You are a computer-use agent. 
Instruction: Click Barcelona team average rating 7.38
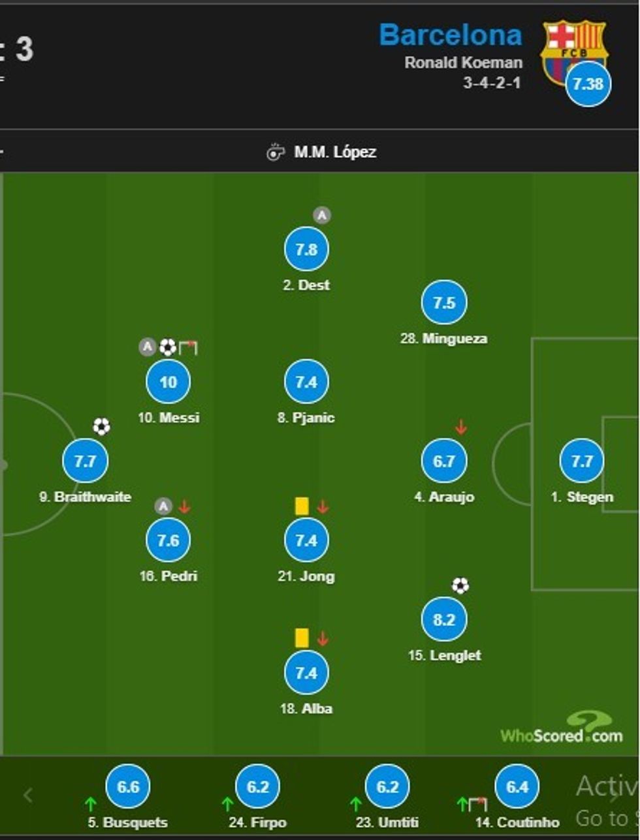[588, 84]
